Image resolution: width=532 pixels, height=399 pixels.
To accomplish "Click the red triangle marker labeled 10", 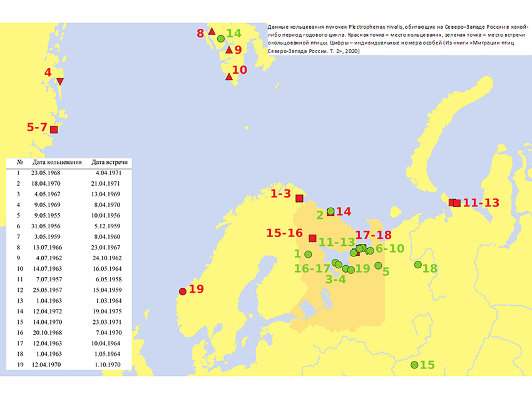I will [229, 77].
